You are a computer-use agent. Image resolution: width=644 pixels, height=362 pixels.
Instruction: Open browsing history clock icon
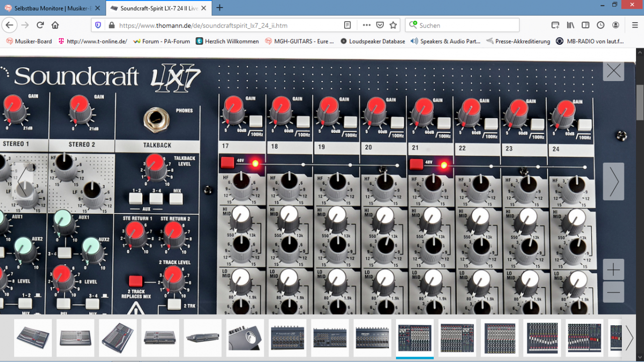[x=601, y=25]
